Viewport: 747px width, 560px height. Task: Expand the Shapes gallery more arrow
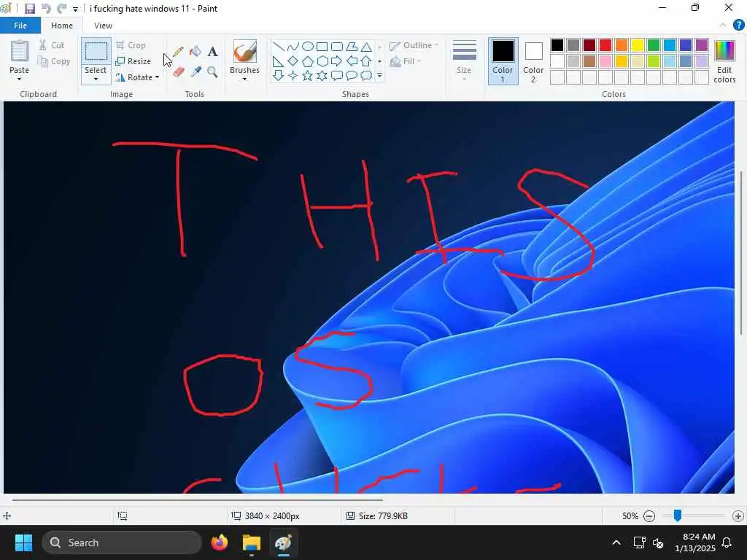coord(379,75)
